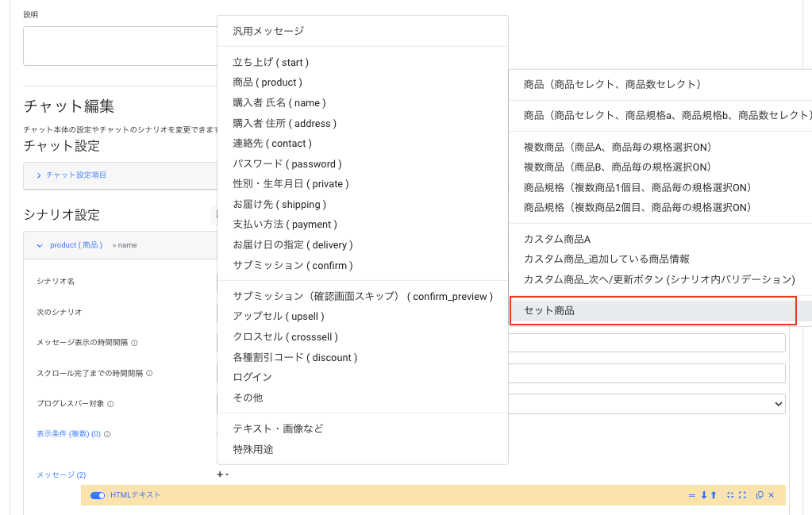Click the » name next-scenario label

click(125, 245)
